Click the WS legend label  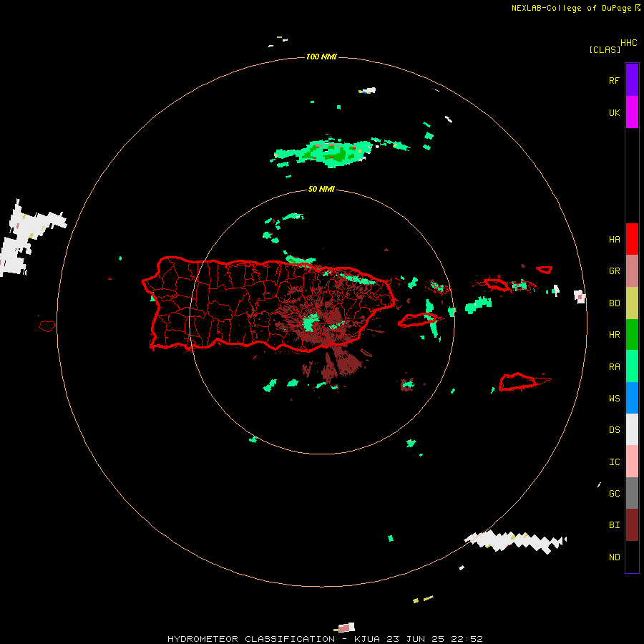point(614,399)
